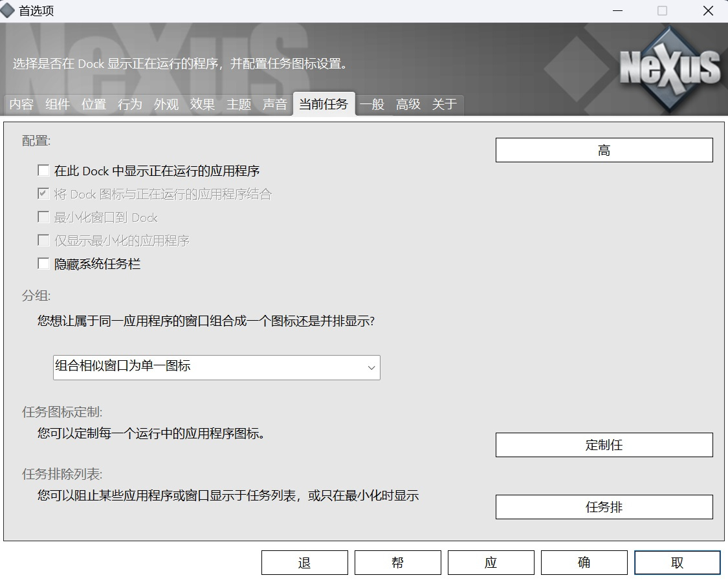Open the exclusion list via 任务排 button
Image resolution: width=728 pixels, height=582 pixels.
pyautogui.click(x=604, y=507)
